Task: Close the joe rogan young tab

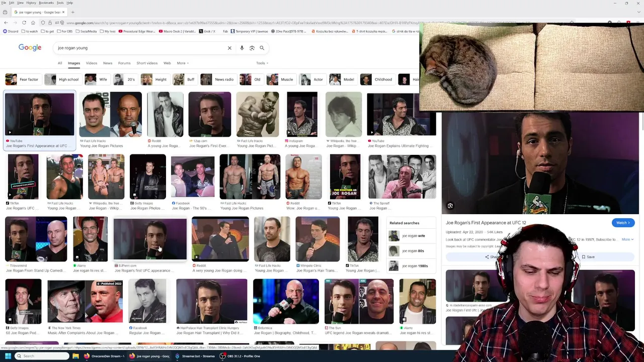Action: [x=63, y=12]
